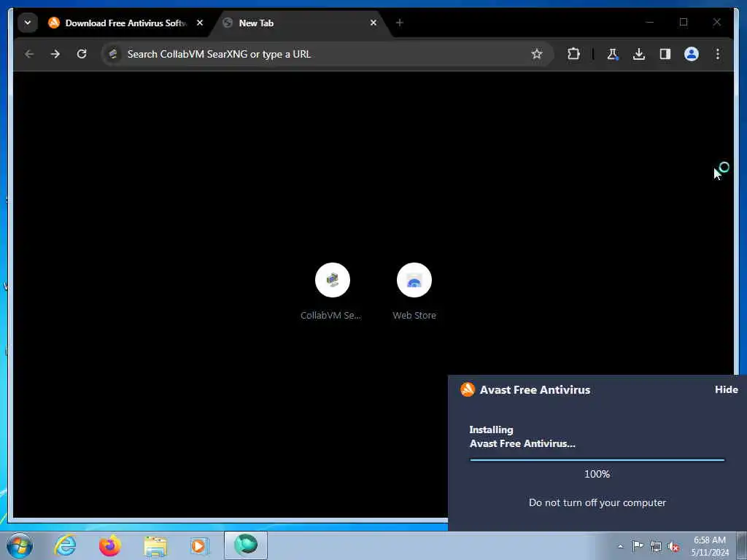Viewport: 747px width, 560px height.
Task: Open Chrome Labs flask icon
Action: [613, 54]
